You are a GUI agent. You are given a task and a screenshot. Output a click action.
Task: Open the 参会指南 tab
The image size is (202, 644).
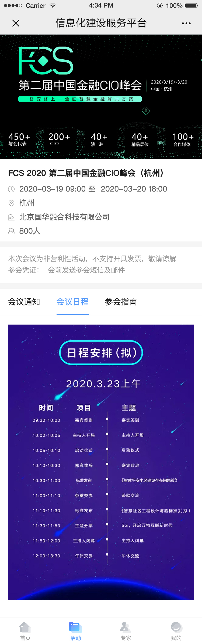[x=121, y=302]
